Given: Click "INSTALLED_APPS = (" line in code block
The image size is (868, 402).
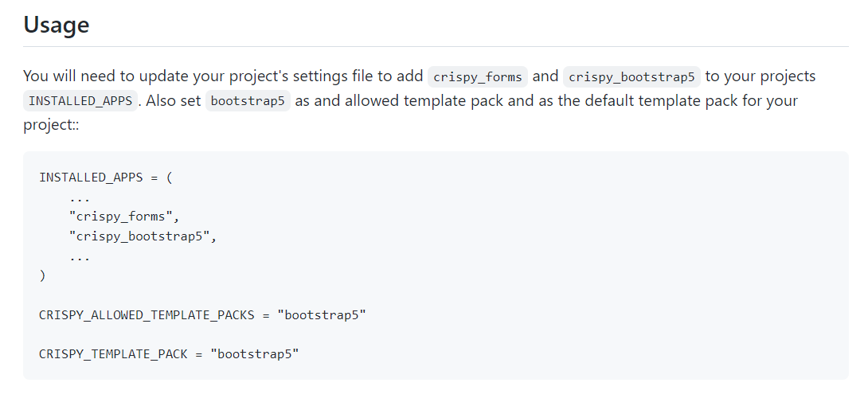Looking at the screenshot, I should click(x=106, y=177).
